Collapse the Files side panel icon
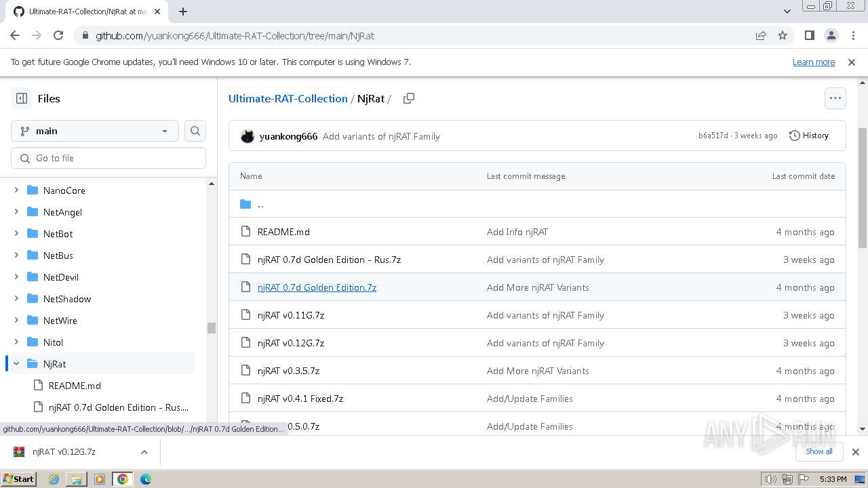 point(22,98)
